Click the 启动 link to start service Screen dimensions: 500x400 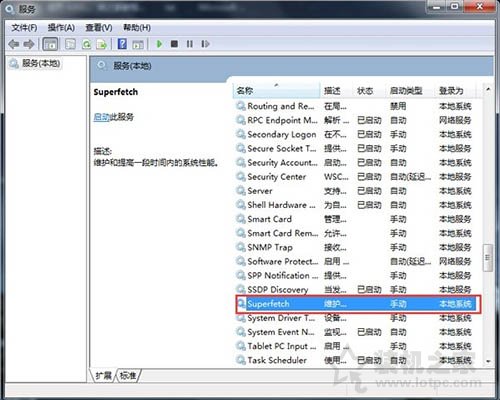tap(101, 117)
